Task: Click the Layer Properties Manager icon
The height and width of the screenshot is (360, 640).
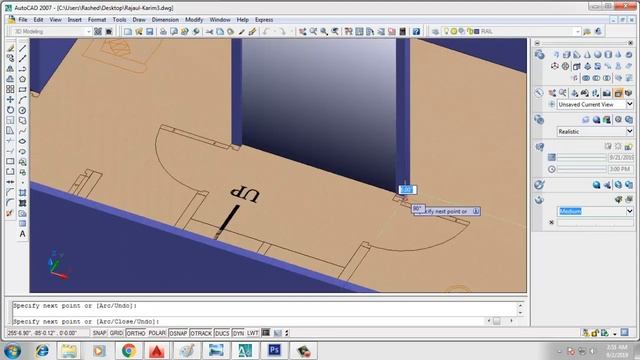Action: (x=435, y=31)
